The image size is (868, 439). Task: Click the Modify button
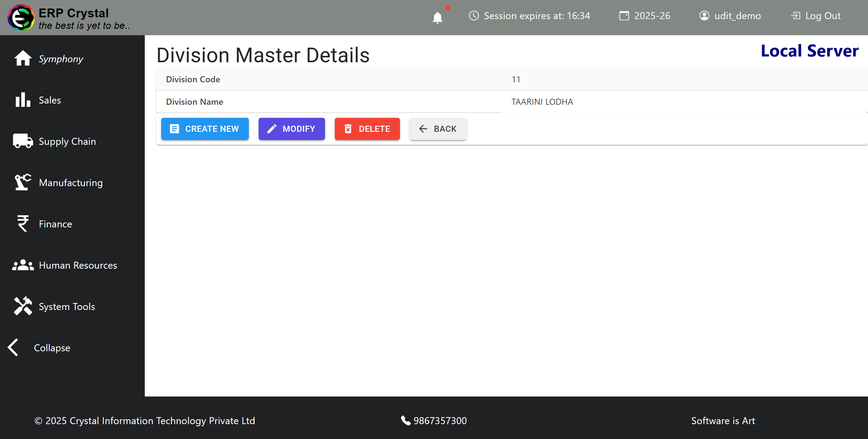coord(291,129)
